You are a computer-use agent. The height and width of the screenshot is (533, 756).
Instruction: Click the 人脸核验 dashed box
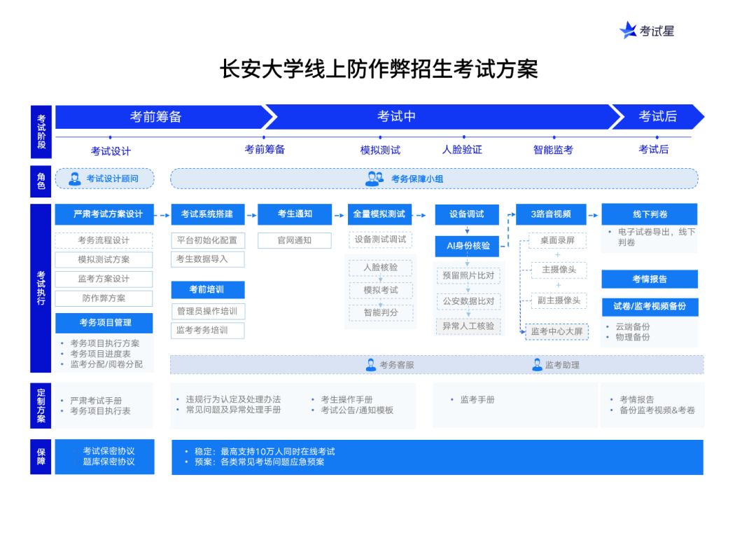point(380,268)
